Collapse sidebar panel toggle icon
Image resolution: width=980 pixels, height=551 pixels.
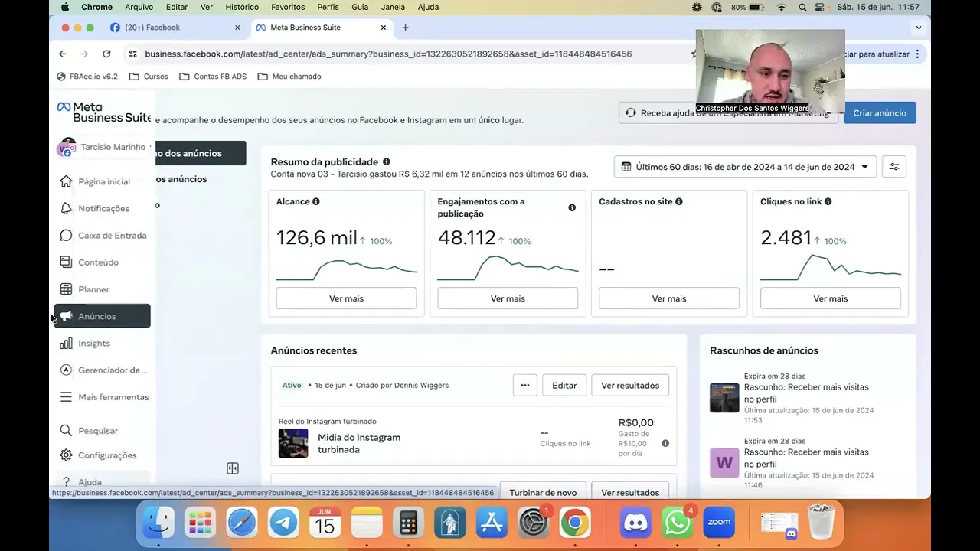pyautogui.click(x=233, y=468)
